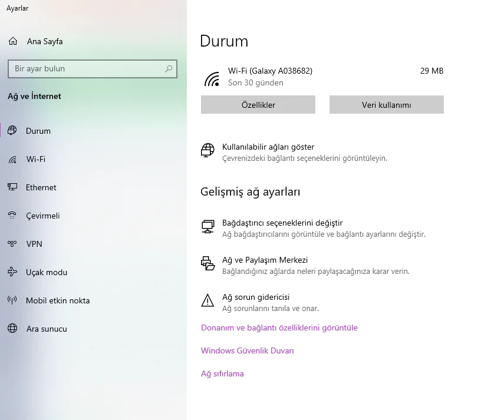Open Donanım ve bağlantı özelliklerini görüntüle link
The height and width of the screenshot is (420, 504).
[x=279, y=328]
